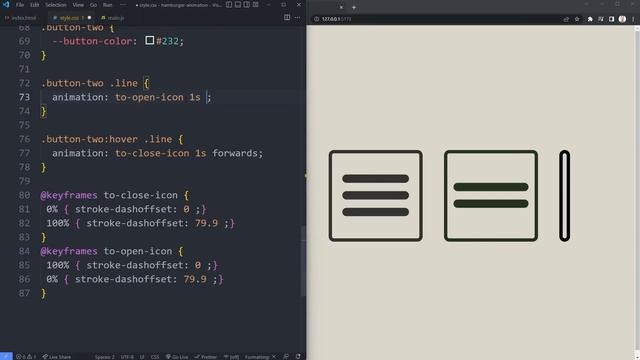Click the '79.9' value on line 82
640x360 pixels.
click(207, 223)
